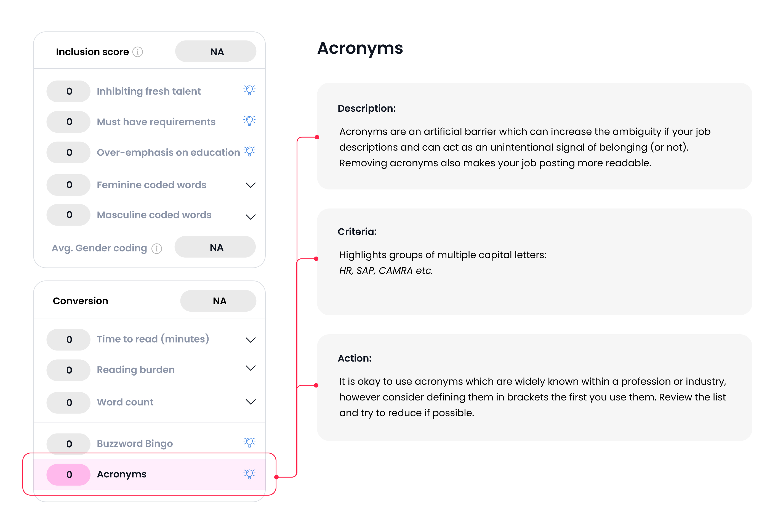This screenshot has height=532, width=783.
Task: Click the Avg. Gender coding NA pill
Action: 215,247
